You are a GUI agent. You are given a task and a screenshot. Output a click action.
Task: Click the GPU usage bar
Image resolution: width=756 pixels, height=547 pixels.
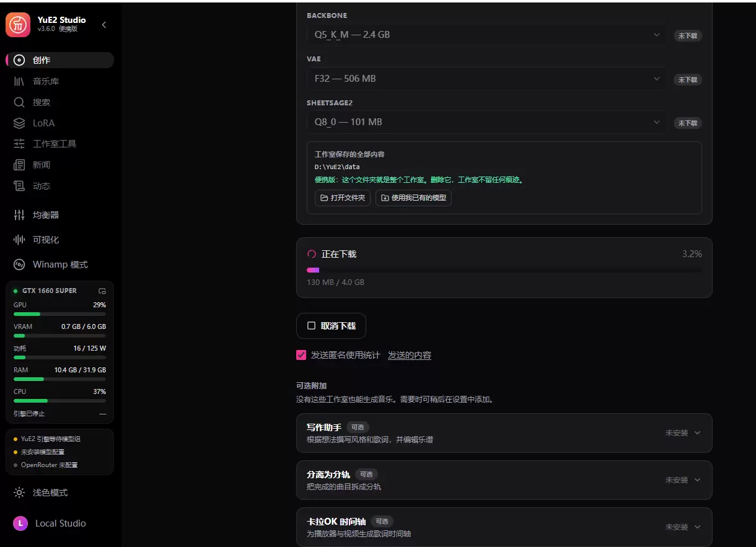point(59,314)
